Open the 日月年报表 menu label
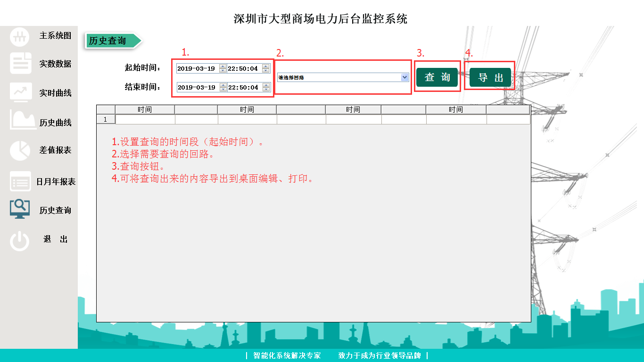This screenshot has width=644, height=362. tap(56, 182)
